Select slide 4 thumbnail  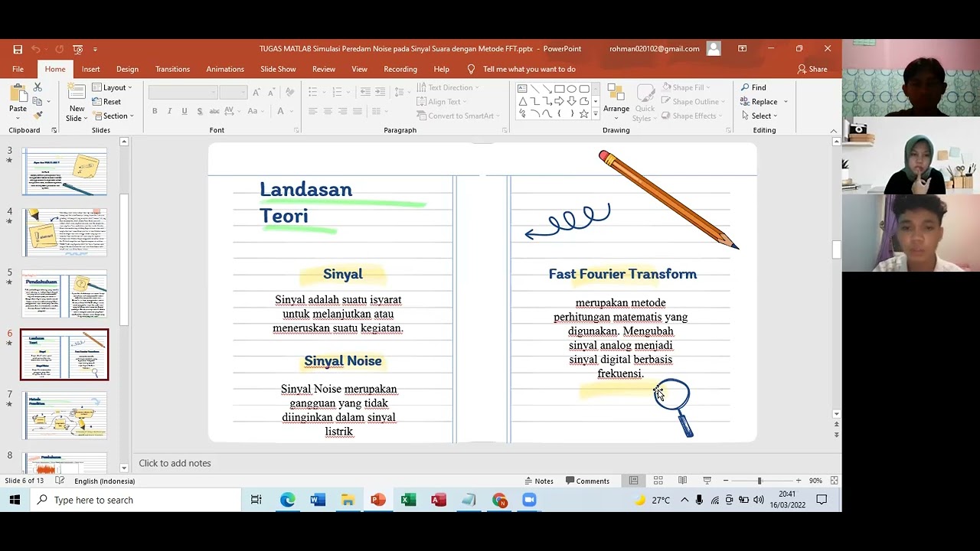[64, 233]
